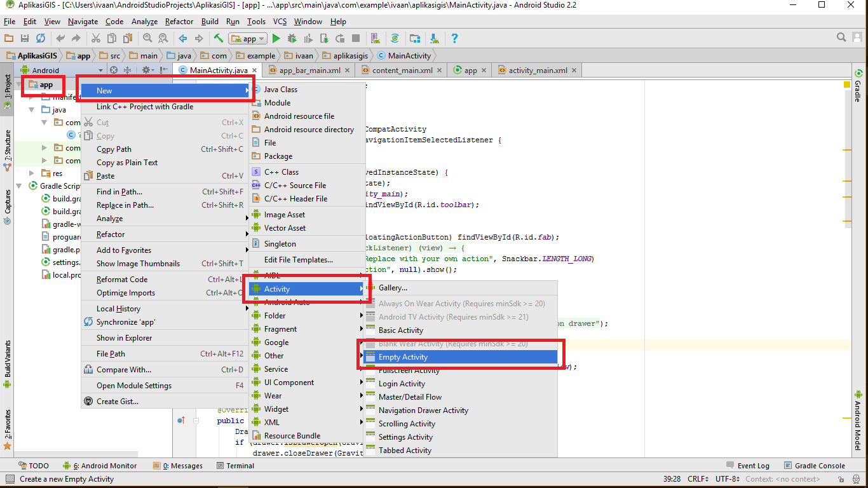Image resolution: width=868 pixels, height=488 pixels.
Task: Collapse the Gradle Scripts node
Action: point(20,186)
